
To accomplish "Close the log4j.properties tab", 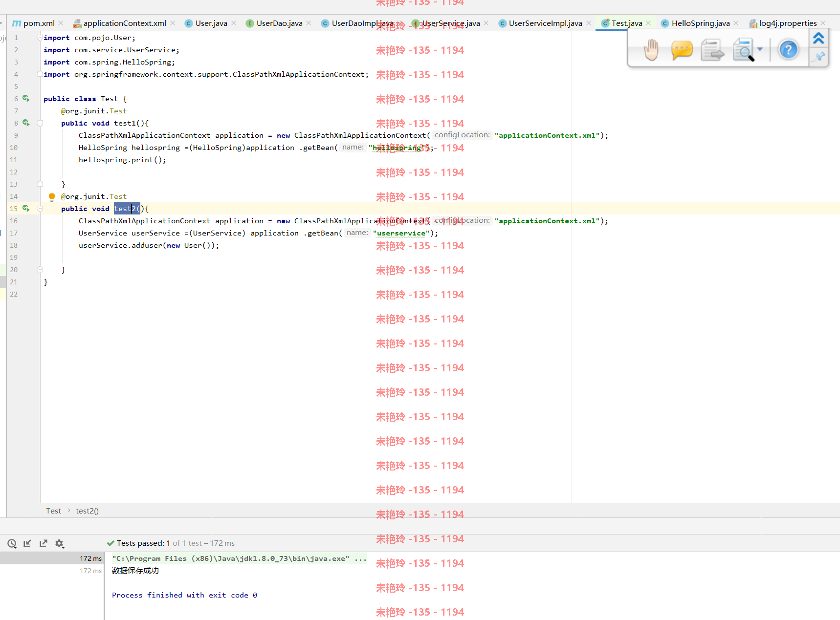I will pos(823,23).
